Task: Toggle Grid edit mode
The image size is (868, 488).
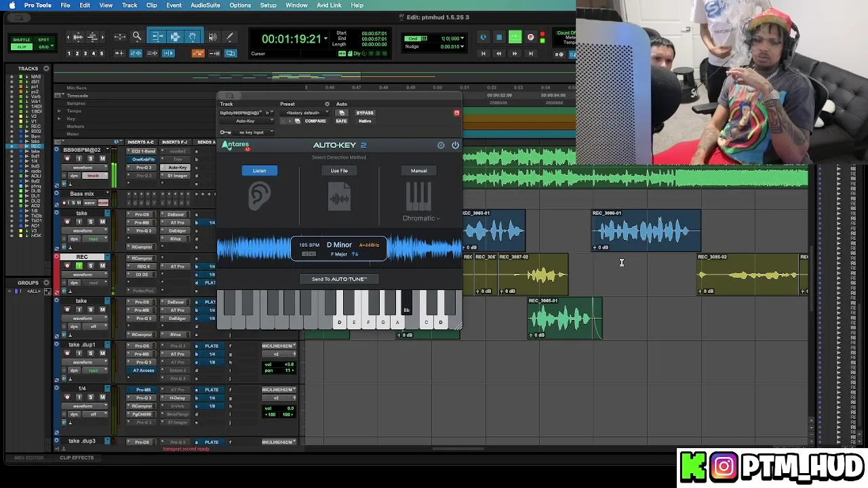Action: [x=43, y=47]
